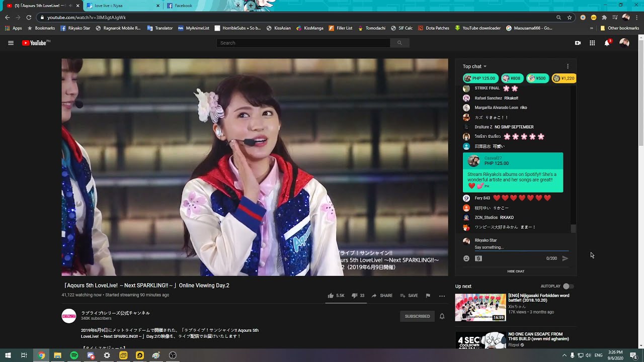Focus the YouTube search box
This screenshot has height=362, width=644.
click(x=303, y=43)
